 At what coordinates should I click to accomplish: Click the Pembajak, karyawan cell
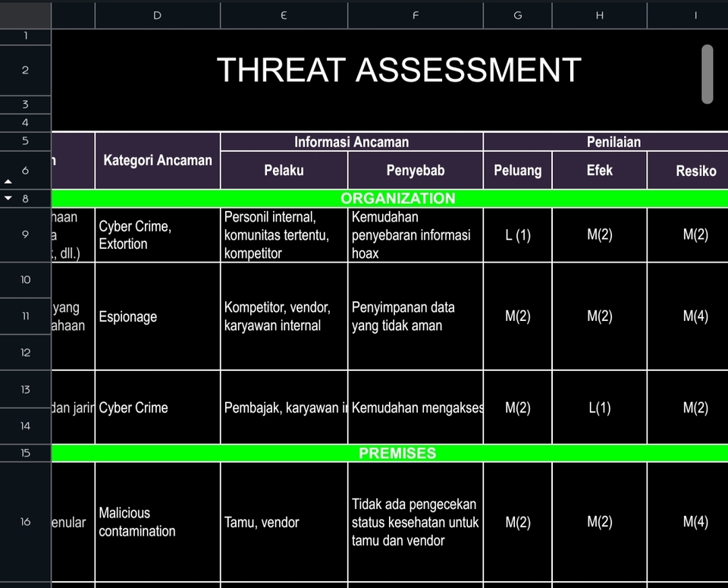284,407
